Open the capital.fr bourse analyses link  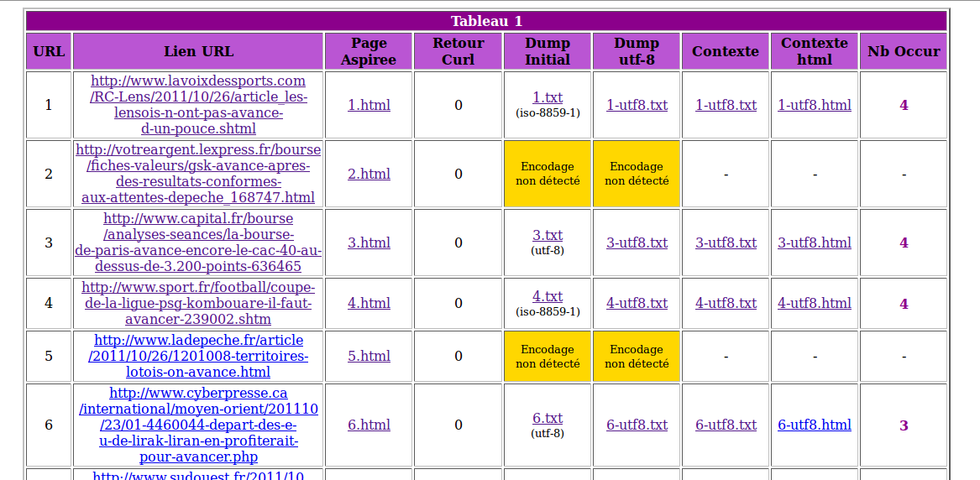tap(198, 243)
